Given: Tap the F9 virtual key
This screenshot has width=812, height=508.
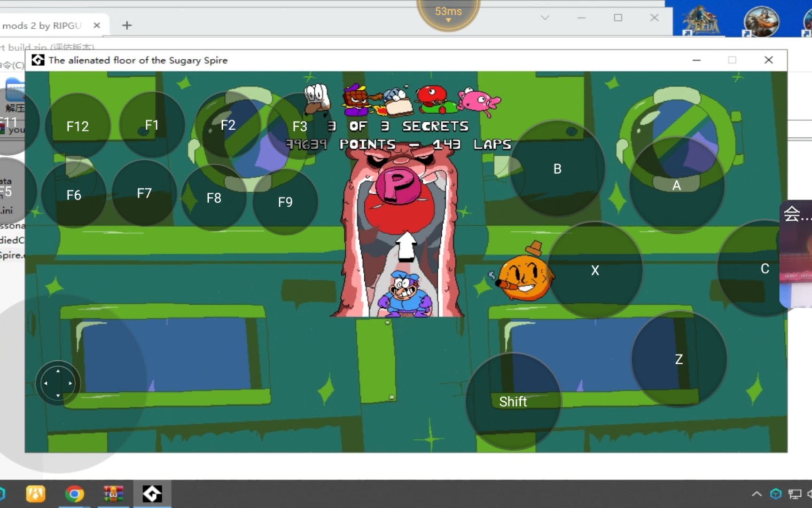Looking at the screenshot, I should coord(285,202).
